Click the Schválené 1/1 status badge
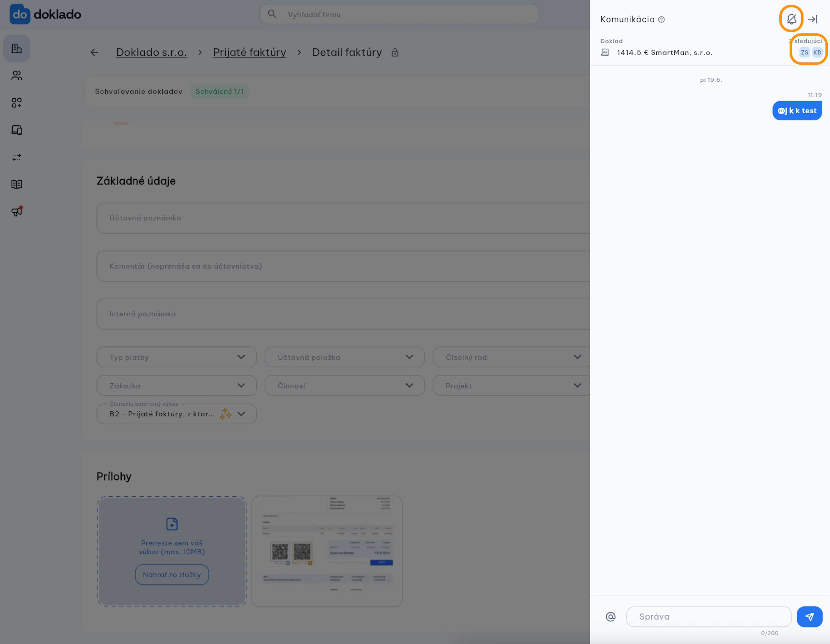 pos(219,92)
